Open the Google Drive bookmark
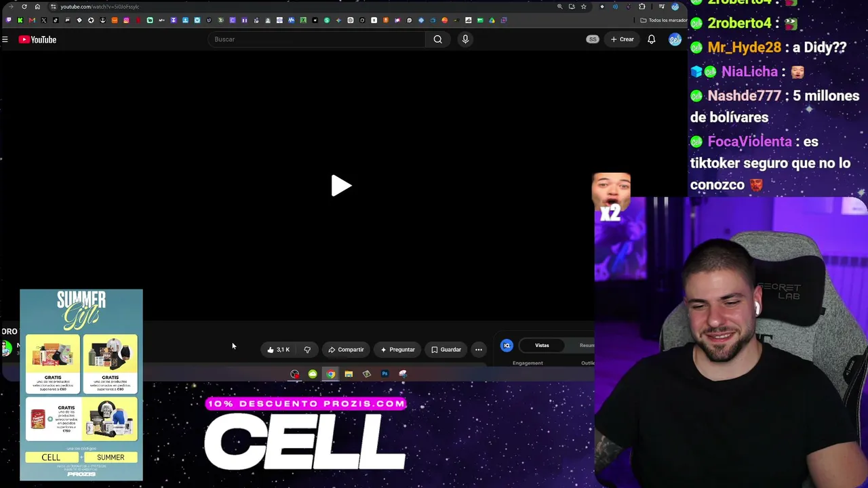The height and width of the screenshot is (488, 868). (x=492, y=20)
